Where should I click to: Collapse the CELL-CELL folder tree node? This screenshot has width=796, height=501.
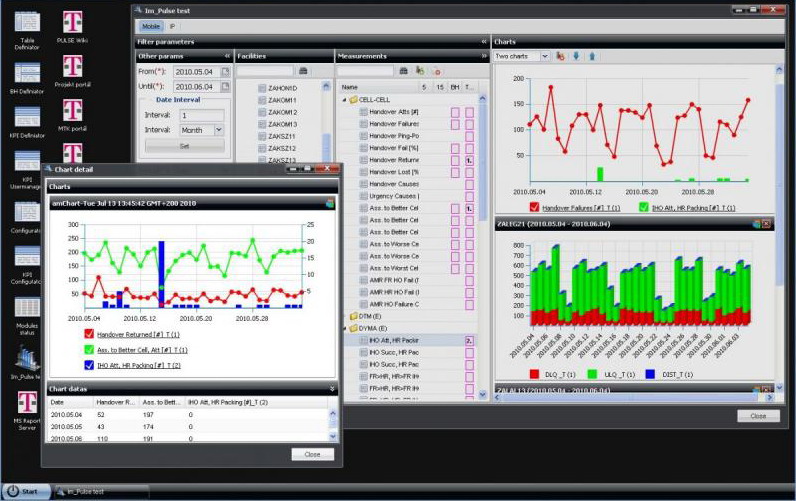(344, 100)
